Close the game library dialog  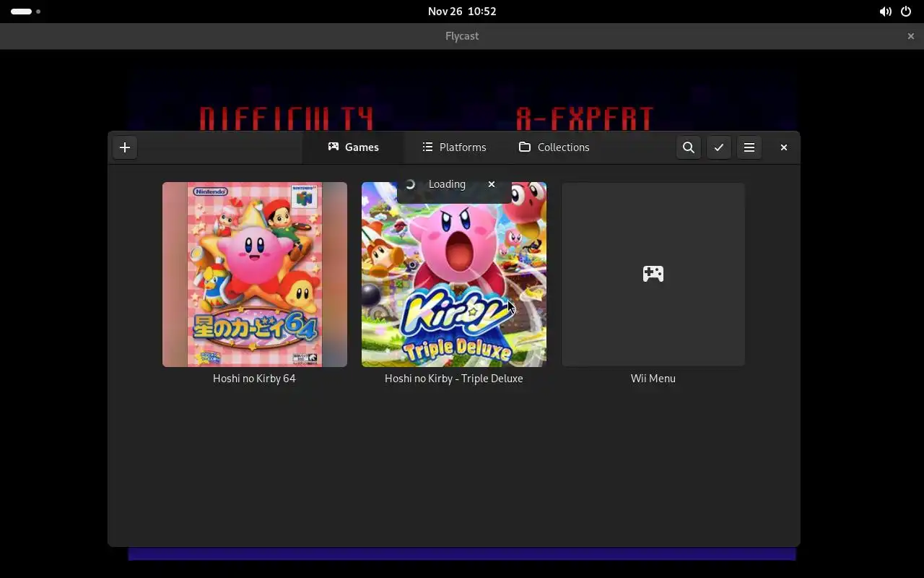pos(784,147)
